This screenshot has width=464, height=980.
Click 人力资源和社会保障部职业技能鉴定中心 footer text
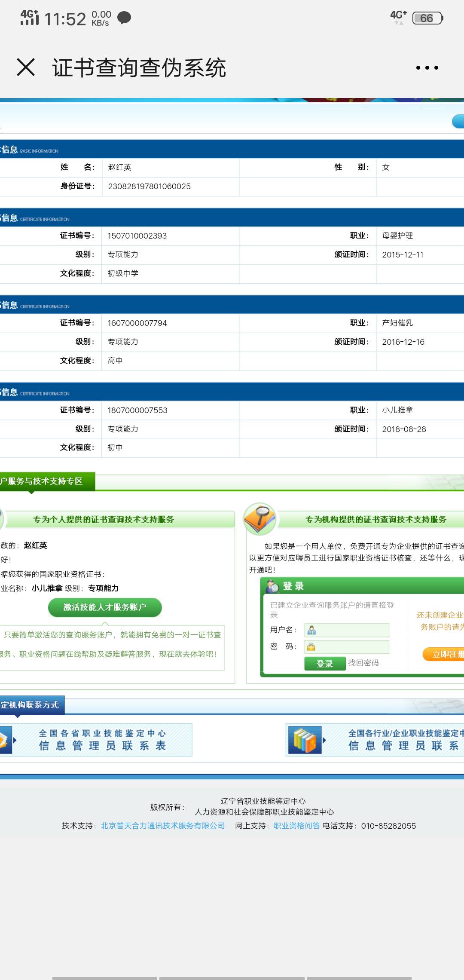tap(264, 812)
